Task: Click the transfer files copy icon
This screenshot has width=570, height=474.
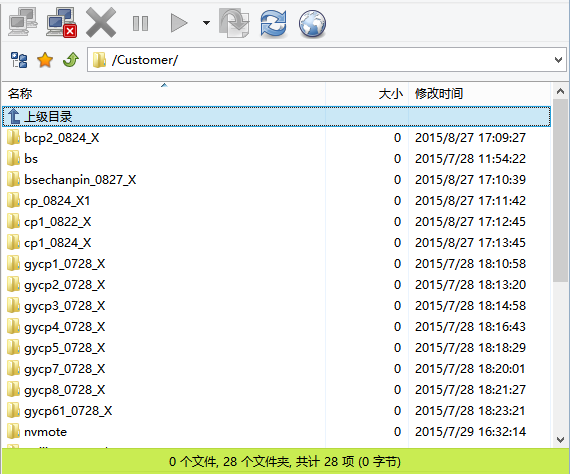Action: pos(234,23)
